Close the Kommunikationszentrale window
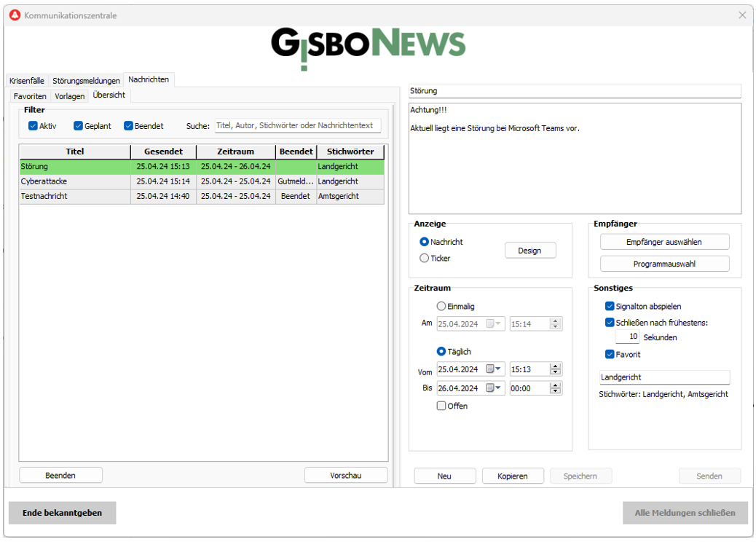Image resolution: width=756 pixels, height=542 pixels. [x=742, y=15]
